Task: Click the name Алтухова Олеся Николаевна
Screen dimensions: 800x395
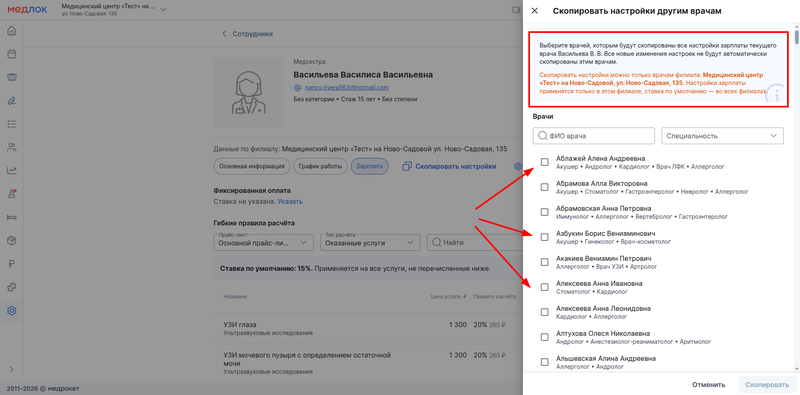Action: point(603,333)
